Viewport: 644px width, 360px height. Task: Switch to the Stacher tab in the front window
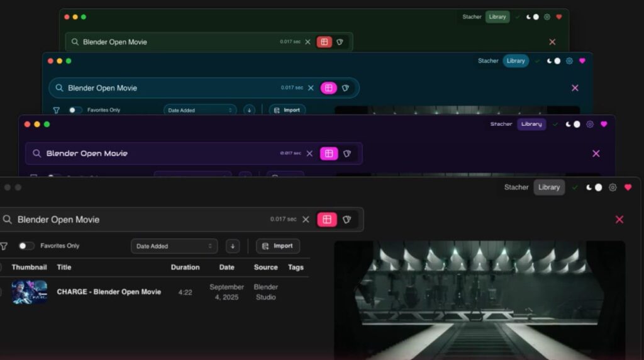click(x=516, y=188)
